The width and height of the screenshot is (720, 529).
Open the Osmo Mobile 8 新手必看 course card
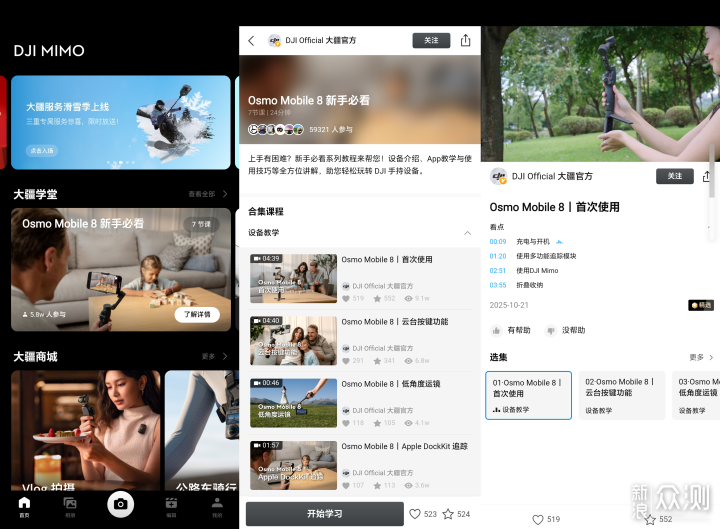[121, 270]
